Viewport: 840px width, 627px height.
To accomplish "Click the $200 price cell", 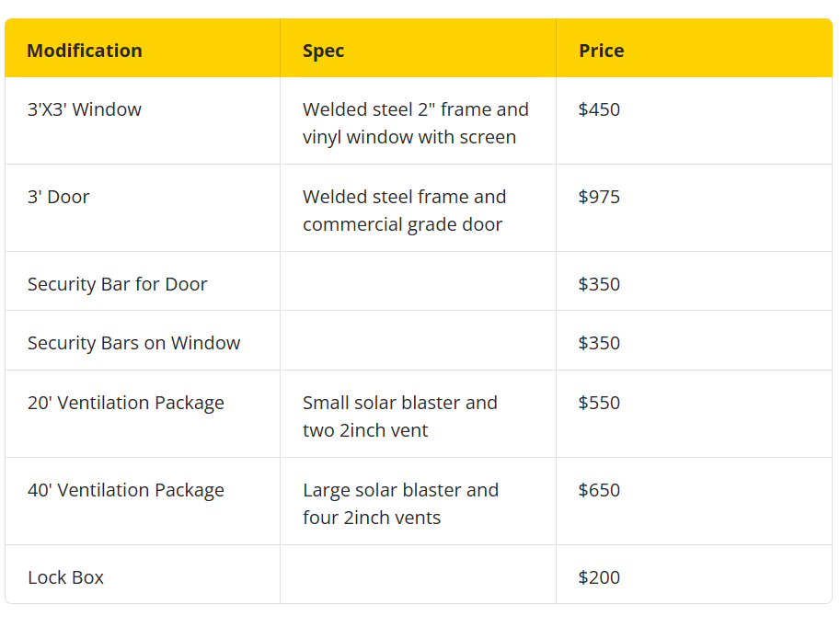I will coord(599,577).
